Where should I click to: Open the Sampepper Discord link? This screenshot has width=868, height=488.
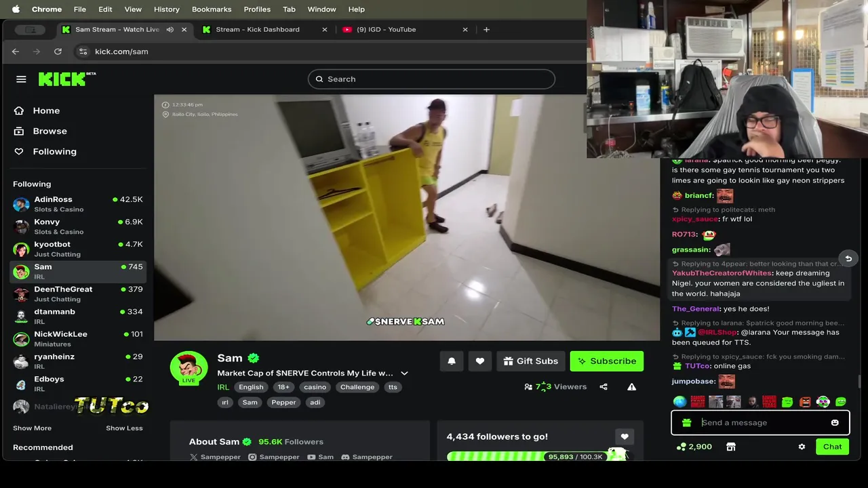366,457
